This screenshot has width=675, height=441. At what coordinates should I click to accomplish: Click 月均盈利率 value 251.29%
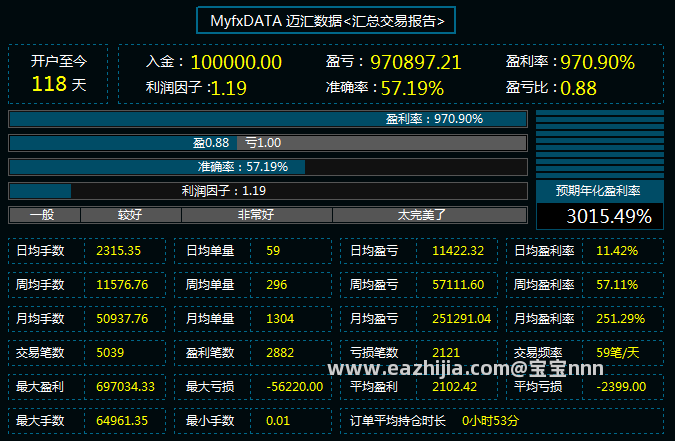click(x=620, y=319)
